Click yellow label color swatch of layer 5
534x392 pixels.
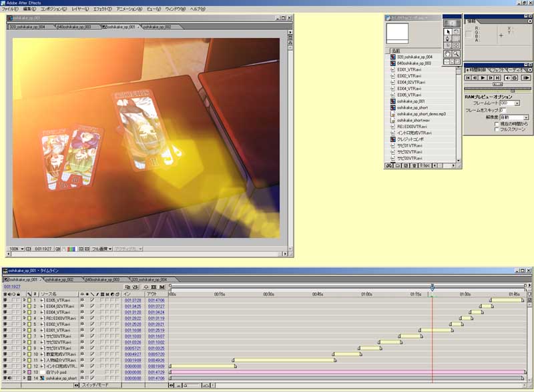(x=29, y=324)
